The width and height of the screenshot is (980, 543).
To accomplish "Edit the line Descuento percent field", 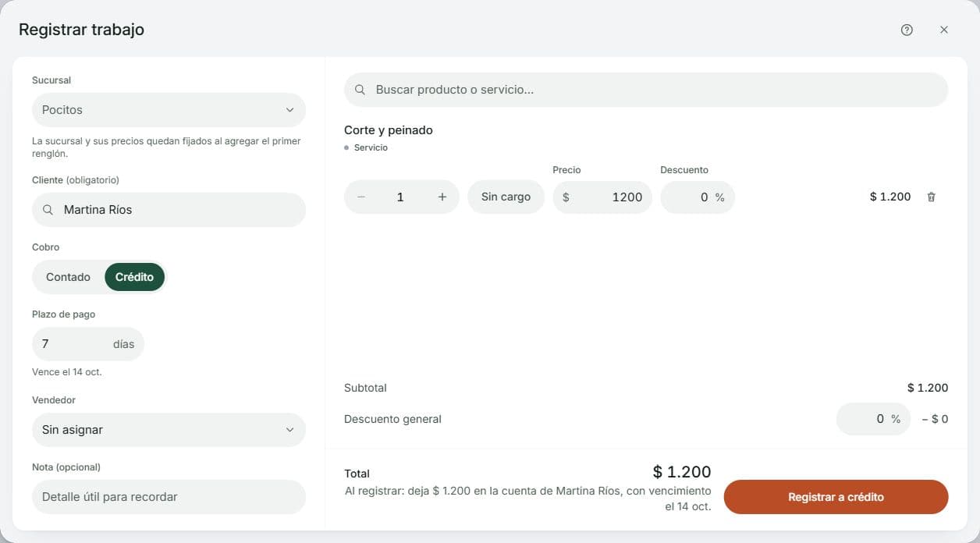I will [x=698, y=197].
